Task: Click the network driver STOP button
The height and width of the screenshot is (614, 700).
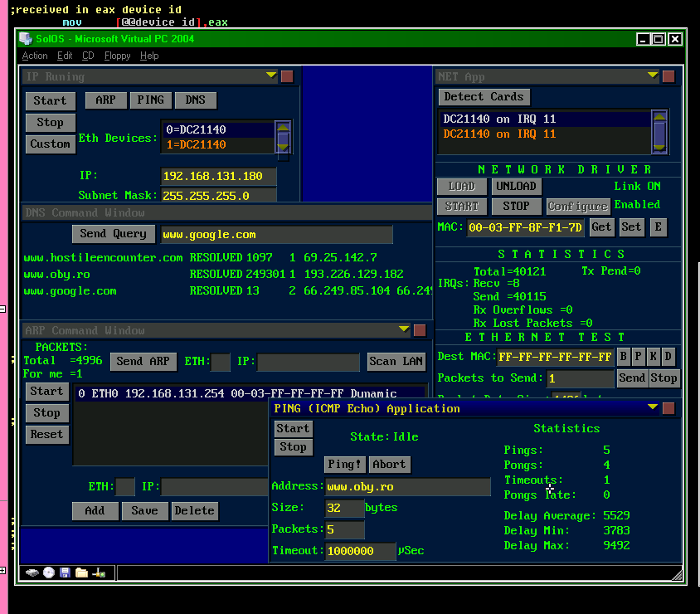Action: (x=516, y=206)
